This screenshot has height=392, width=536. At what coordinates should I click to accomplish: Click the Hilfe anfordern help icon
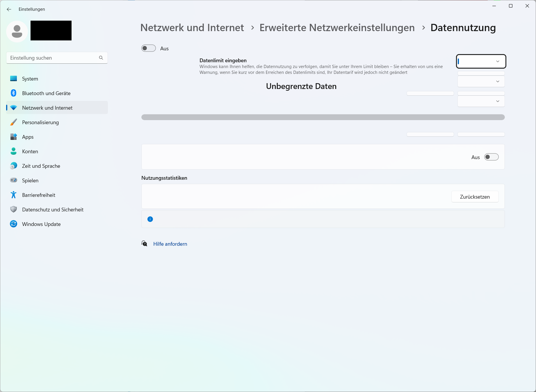[144, 244]
